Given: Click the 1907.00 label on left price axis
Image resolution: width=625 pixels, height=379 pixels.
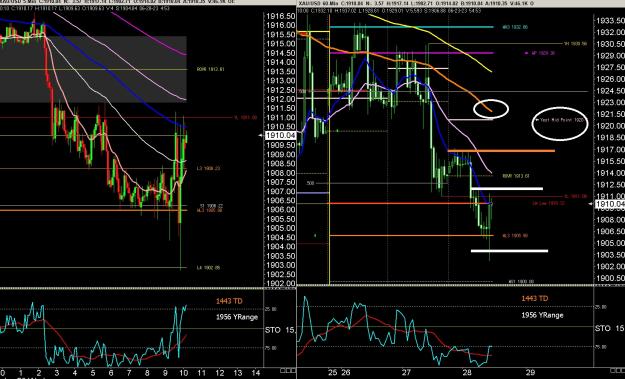Looking at the screenshot, I should coord(281,192).
